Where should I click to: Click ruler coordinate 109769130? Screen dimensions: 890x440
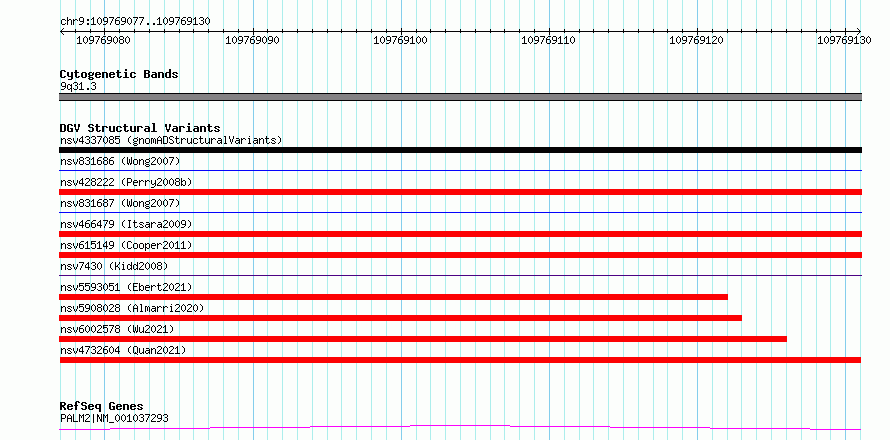click(x=845, y=40)
